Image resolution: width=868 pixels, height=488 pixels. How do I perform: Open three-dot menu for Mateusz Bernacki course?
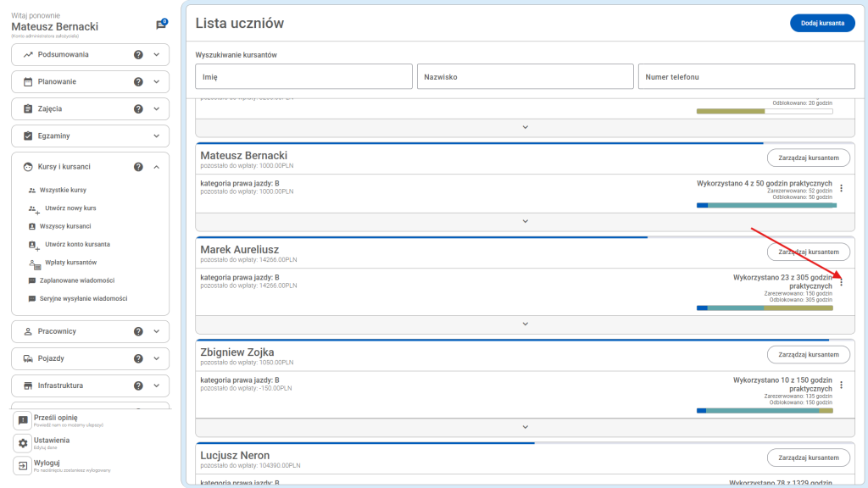(x=841, y=189)
